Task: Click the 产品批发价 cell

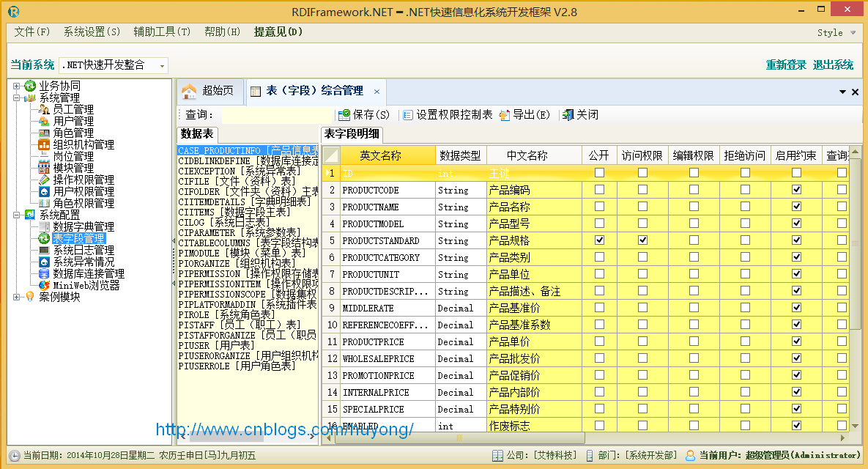Action: pos(534,358)
